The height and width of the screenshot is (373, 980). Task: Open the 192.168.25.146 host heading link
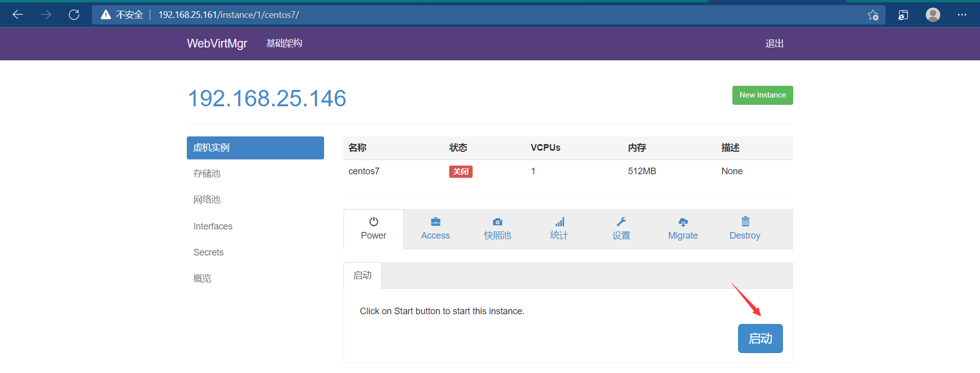click(x=267, y=98)
